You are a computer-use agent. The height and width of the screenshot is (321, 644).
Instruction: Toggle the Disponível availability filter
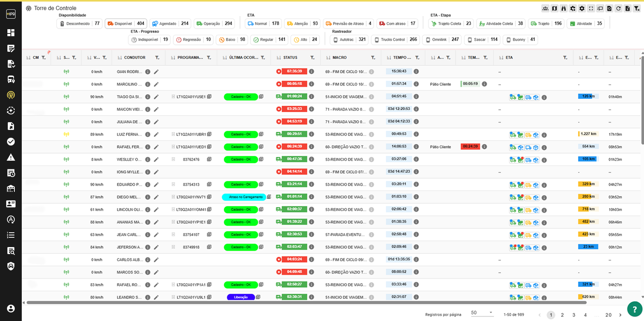(x=126, y=24)
